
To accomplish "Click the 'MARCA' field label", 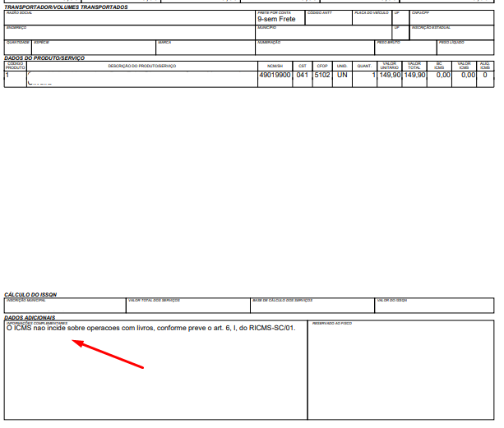I will 164,43.
